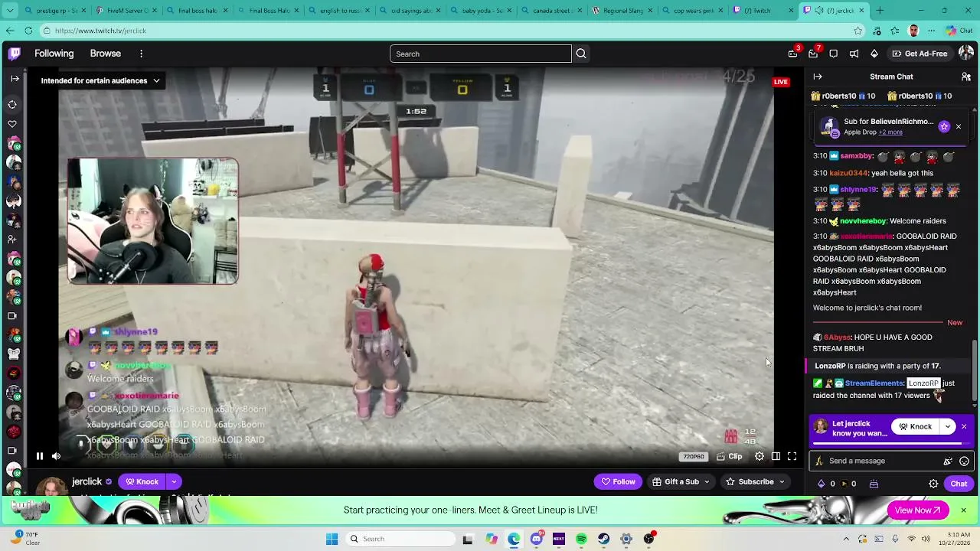The width and height of the screenshot is (980, 551).
Task: Expand Knock options arrow under the video
Action: (174, 481)
